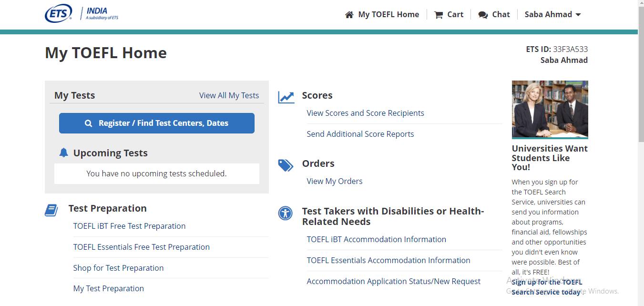Click the bell icon beside Upcoming Tests
The image size is (644, 306).
coord(63,153)
